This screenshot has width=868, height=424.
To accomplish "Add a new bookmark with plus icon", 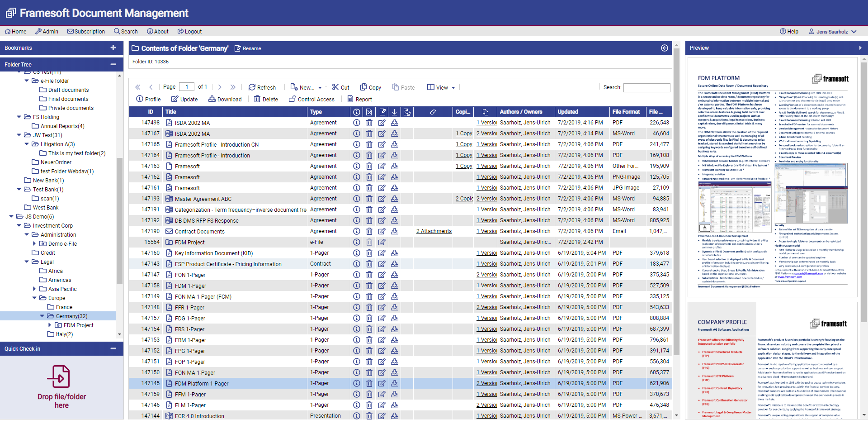I will pos(113,48).
